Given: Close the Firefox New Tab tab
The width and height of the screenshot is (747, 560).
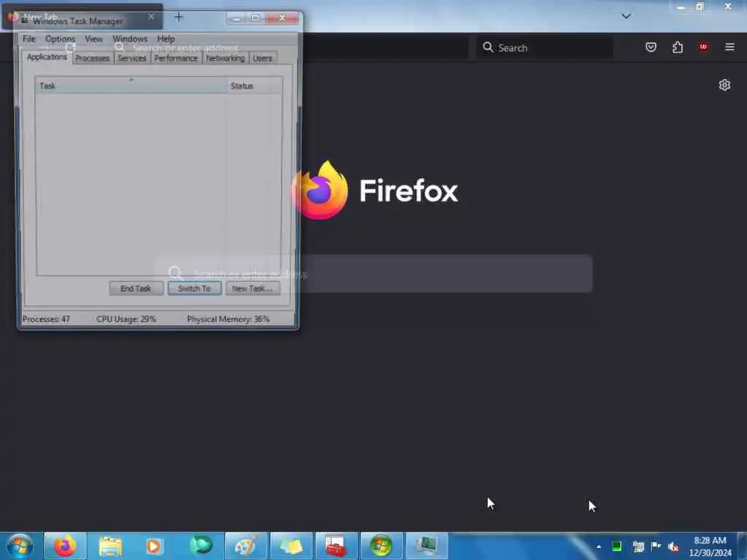Looking at the screenshot, I should point(151,17).
